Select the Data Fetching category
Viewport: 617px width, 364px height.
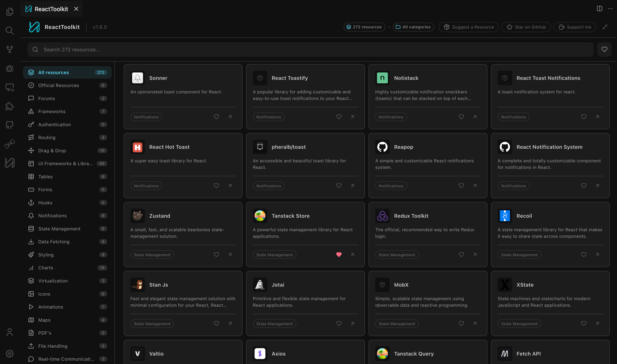click(x=67, y=242)
